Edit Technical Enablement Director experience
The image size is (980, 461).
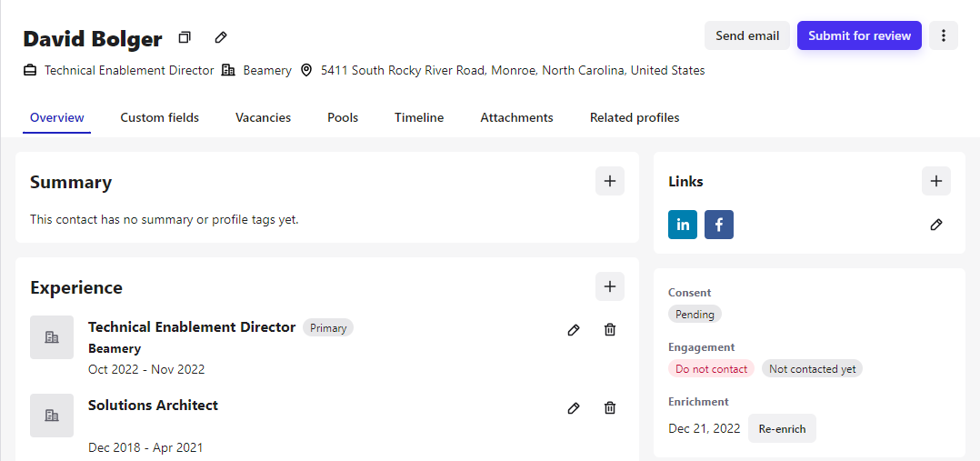pos(574,330)
